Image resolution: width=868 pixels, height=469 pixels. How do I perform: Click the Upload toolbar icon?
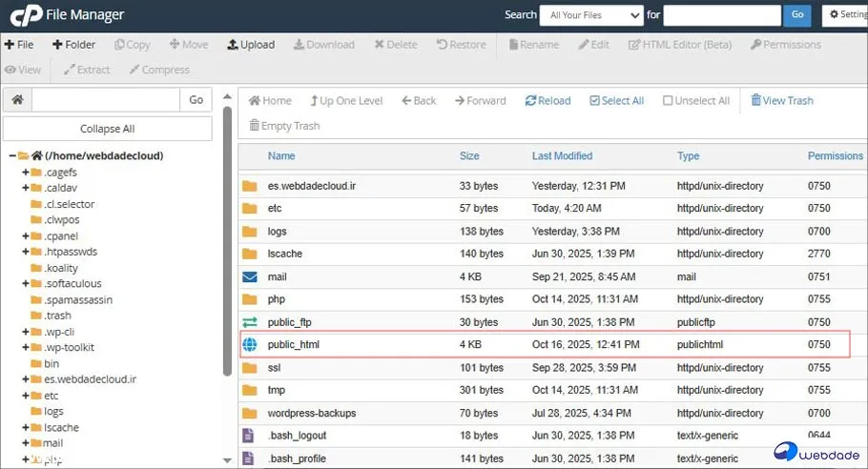(233, 45)
